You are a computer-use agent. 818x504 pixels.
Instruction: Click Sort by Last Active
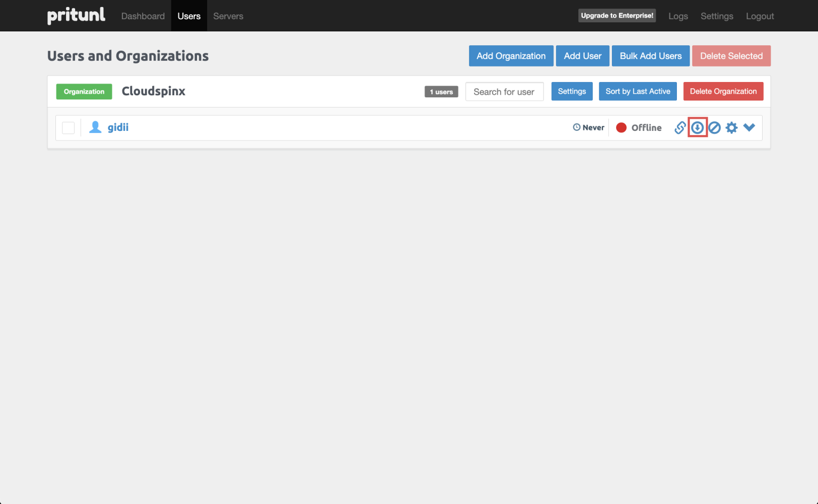(637, 91)
